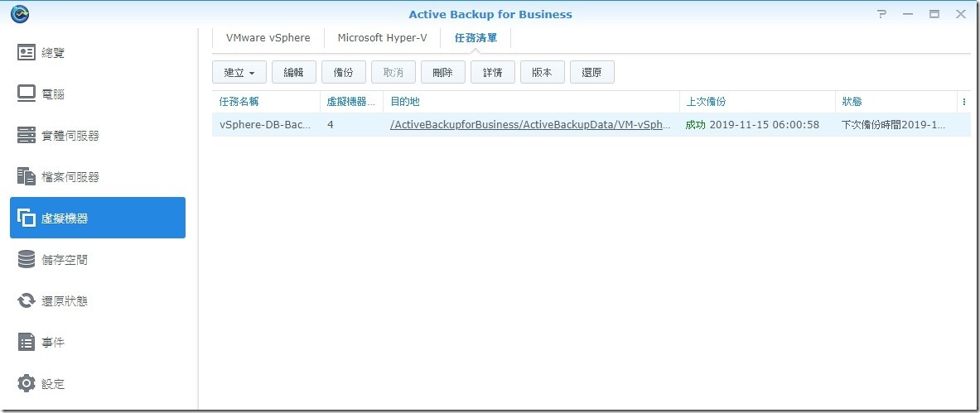Switch to the VMware vSphere tab
Viewport: 980px width, 413px height.
coord(268,37)
